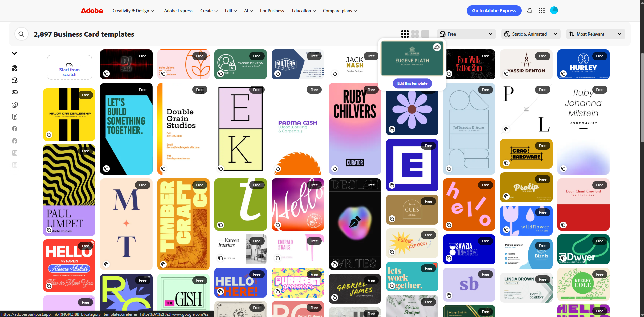Open the Let's Build Something Together template
The width and height of the screenshot is (644, 317).
126,129
